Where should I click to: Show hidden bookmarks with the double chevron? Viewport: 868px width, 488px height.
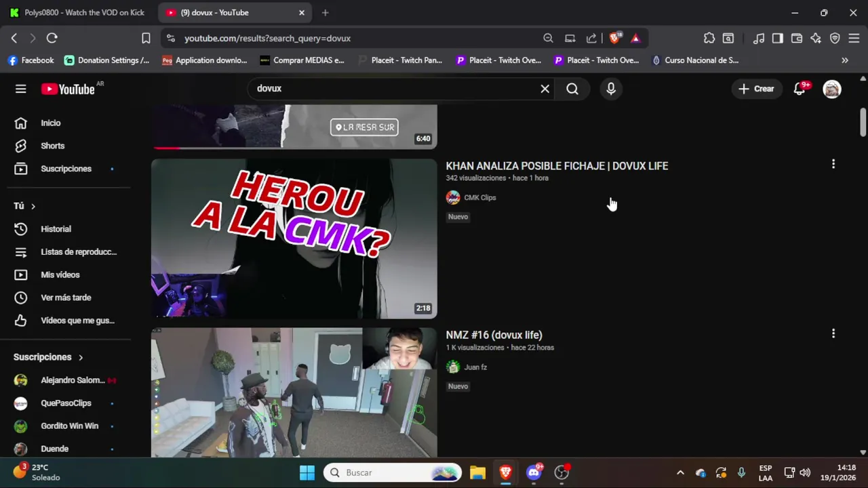click(x=845, y=60)
